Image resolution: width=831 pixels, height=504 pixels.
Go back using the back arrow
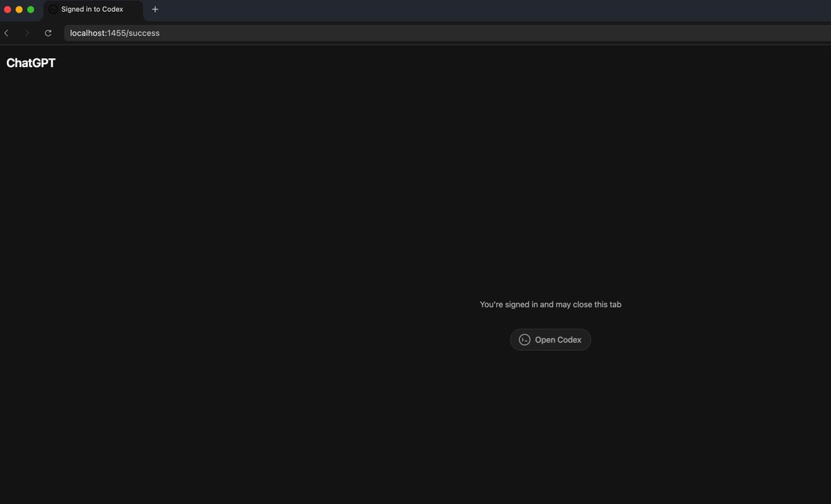coord(7,33)
